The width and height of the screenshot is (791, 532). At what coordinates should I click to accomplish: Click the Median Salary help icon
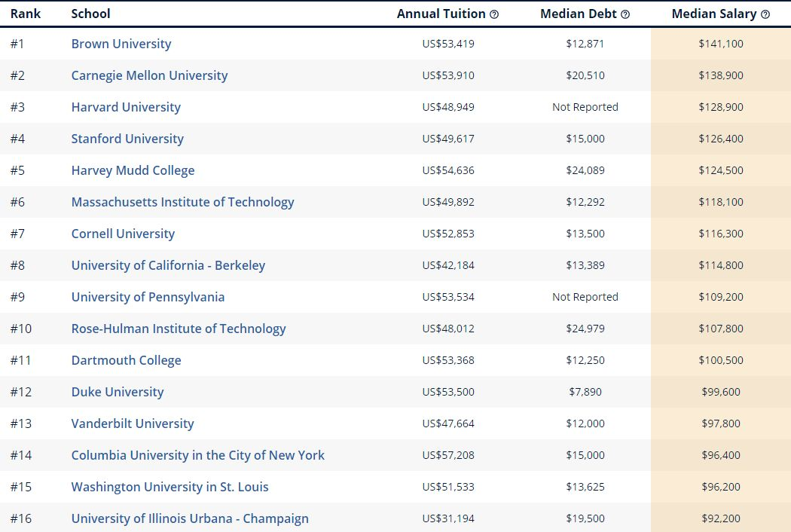pos(765,14)
